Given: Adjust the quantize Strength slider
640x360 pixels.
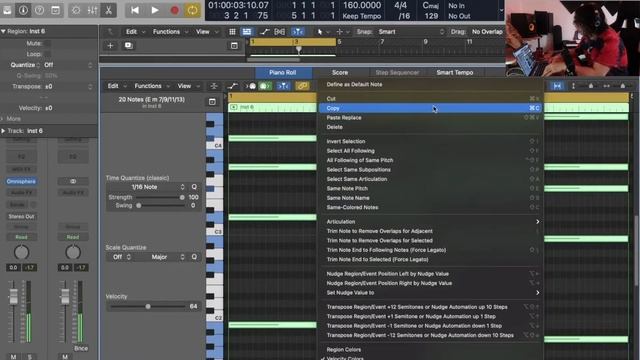Looking at the screenshot, I should (160, 197).
